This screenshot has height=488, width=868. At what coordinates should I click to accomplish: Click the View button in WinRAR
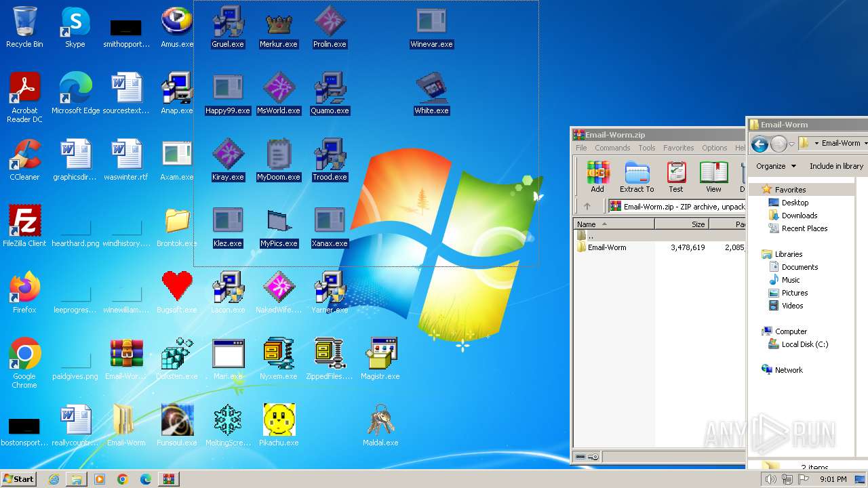[x=713, y=177]
